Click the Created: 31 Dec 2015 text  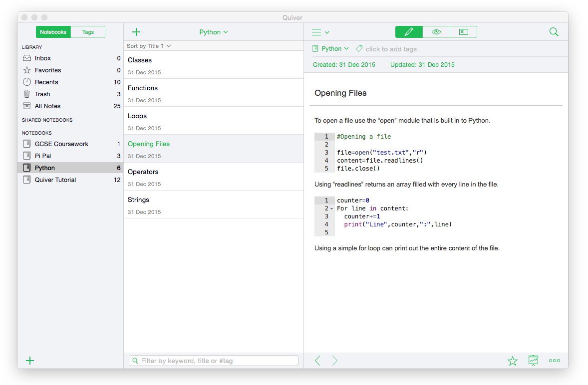pyautogui.click(x=344, y=65)
